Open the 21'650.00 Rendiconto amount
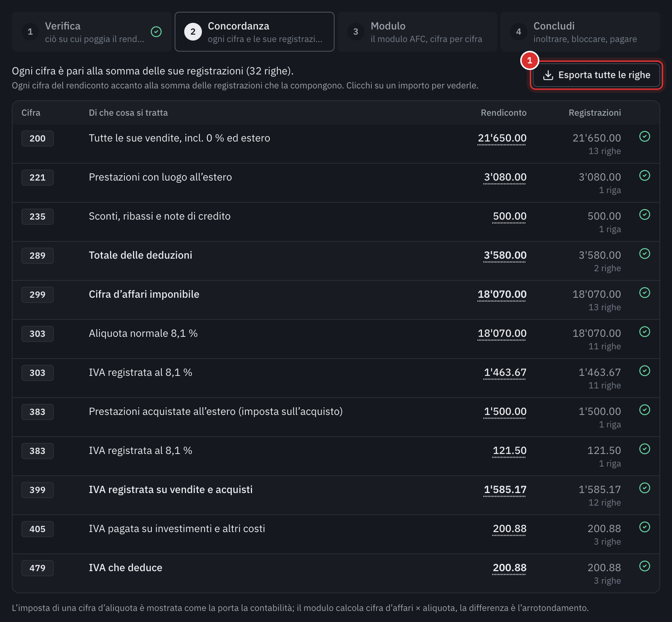This screenshot has height=622, width=672. [502, 138]
